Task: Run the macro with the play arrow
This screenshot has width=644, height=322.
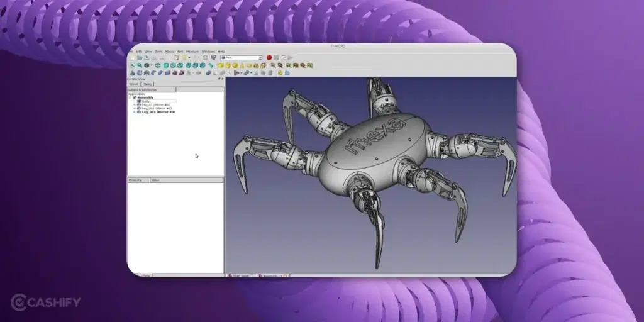Action: point(290,57)
